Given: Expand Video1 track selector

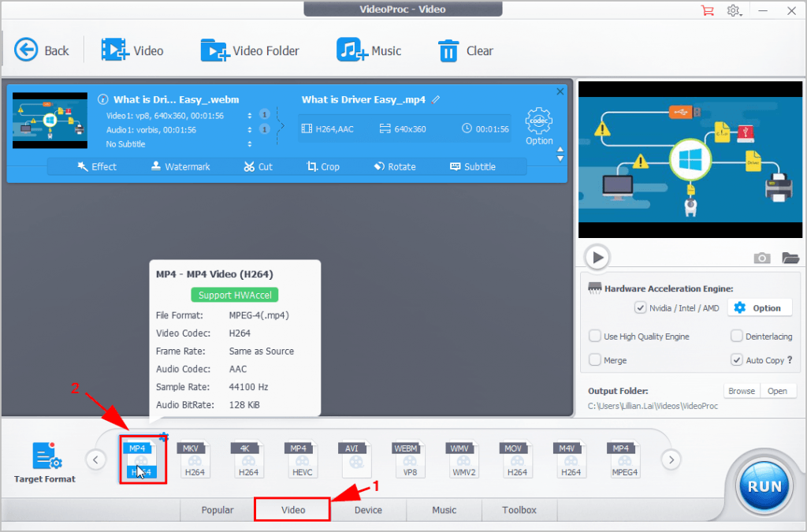Looking at the screenshot, I should 250,115.
